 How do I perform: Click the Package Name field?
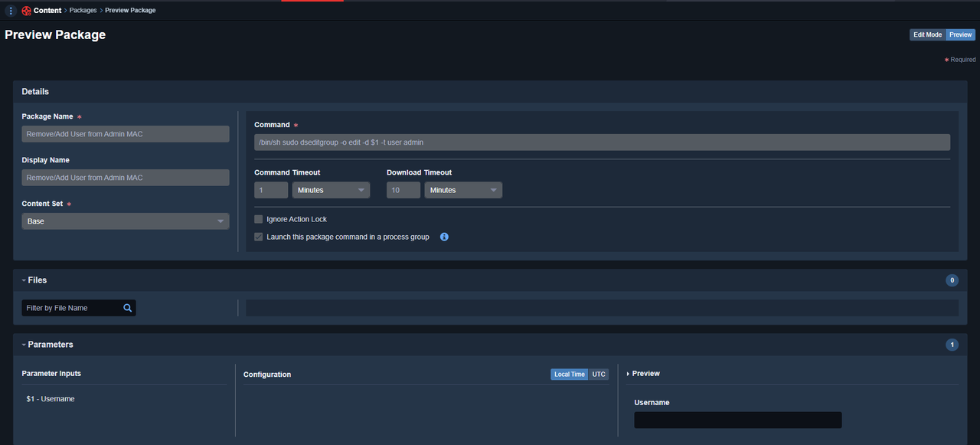point(126,134)
